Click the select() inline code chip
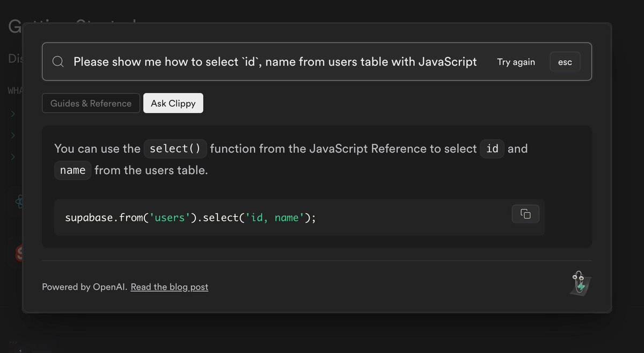This screenshot has height=353, width=644. (x=175, y=149)
